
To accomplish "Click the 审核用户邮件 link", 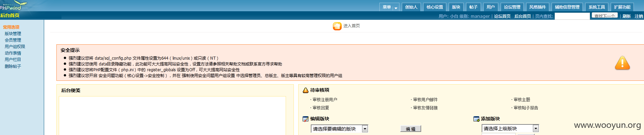I will click(x=425, y=100).
